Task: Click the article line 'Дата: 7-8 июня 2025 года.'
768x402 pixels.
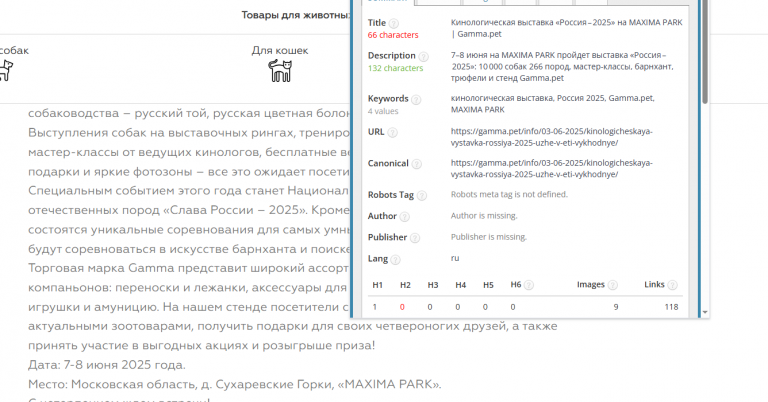Action: click(107, 365)
